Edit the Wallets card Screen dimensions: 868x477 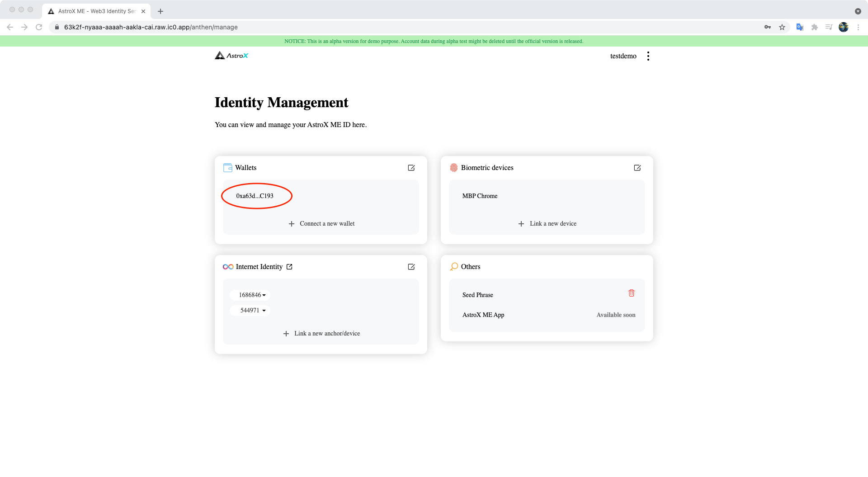point(411,168)
